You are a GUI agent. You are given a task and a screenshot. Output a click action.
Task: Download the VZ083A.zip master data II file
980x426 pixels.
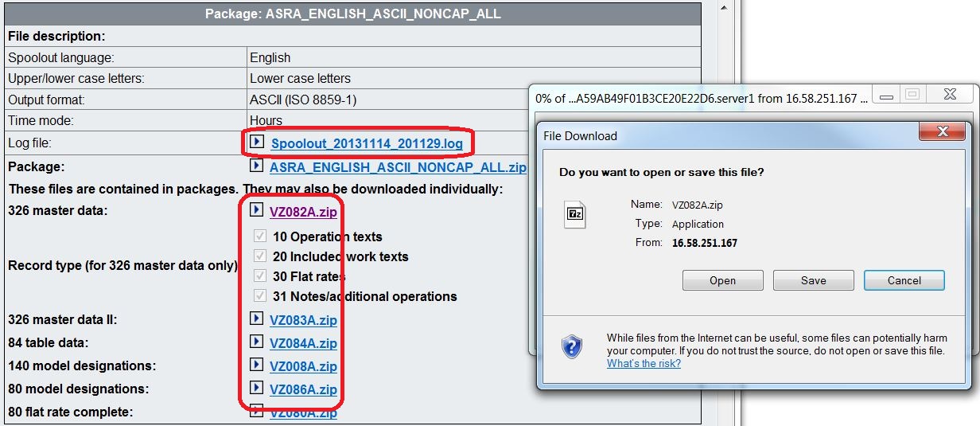click(x=303, y=320)
